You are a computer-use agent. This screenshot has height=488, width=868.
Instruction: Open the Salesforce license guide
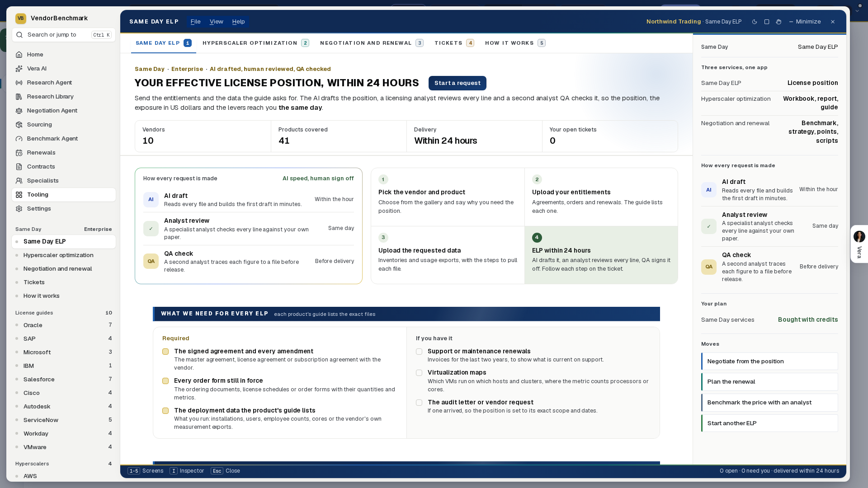coord(64,380)
